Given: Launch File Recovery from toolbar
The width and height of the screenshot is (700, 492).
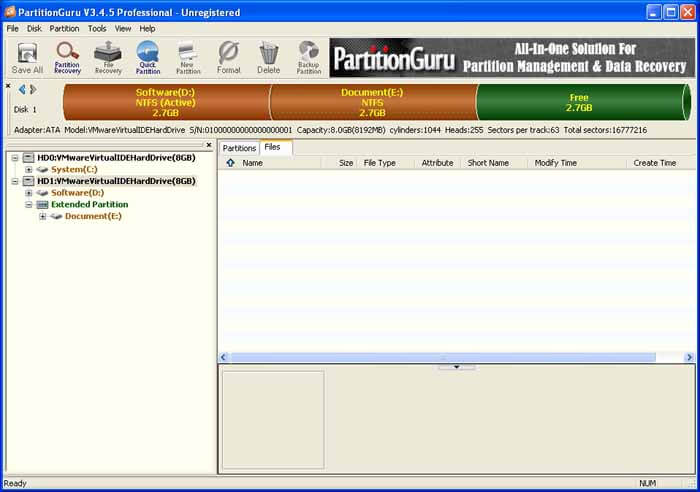Looking at the screenshot, I should 108,58.
